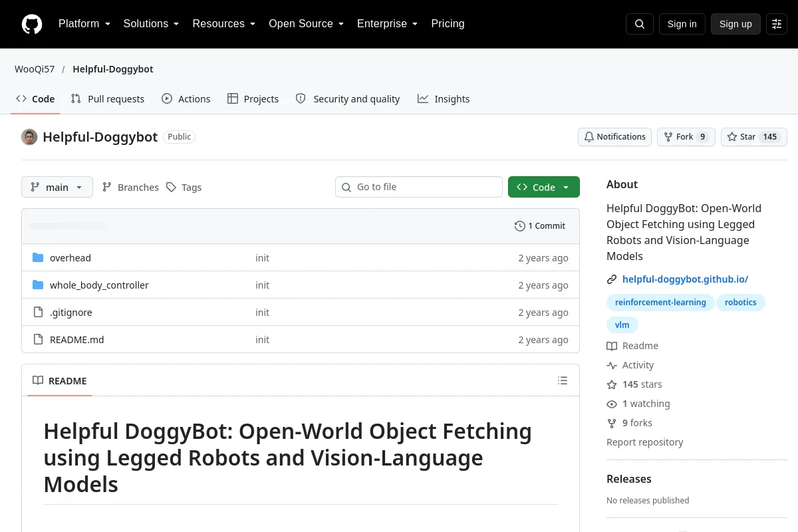Image resolution: width=798 pixels, height=532 pixels.
Task: Open the Actions tab
Action: coord(186,99)
